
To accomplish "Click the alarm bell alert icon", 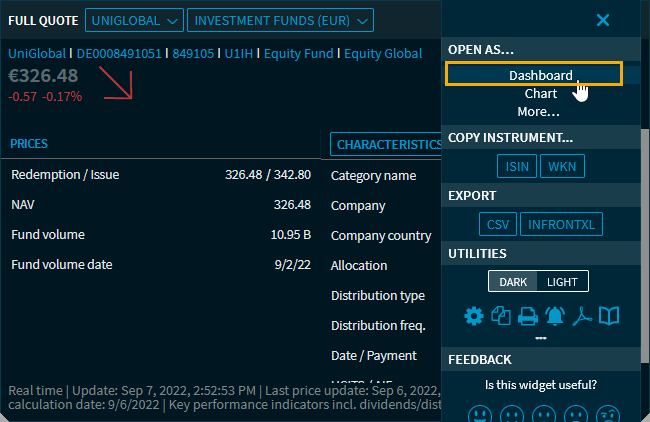I will (x=555, y=317).
